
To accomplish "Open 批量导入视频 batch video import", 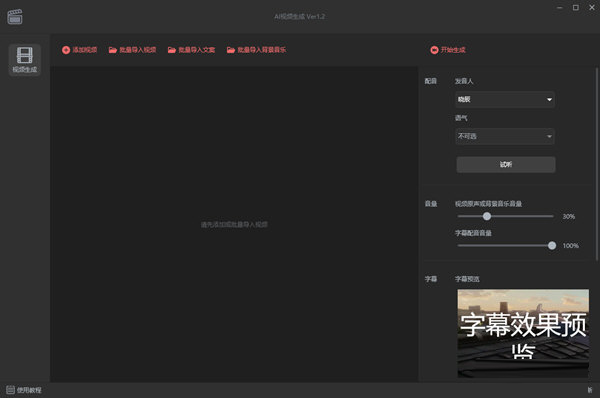I will tap(132, 50).
